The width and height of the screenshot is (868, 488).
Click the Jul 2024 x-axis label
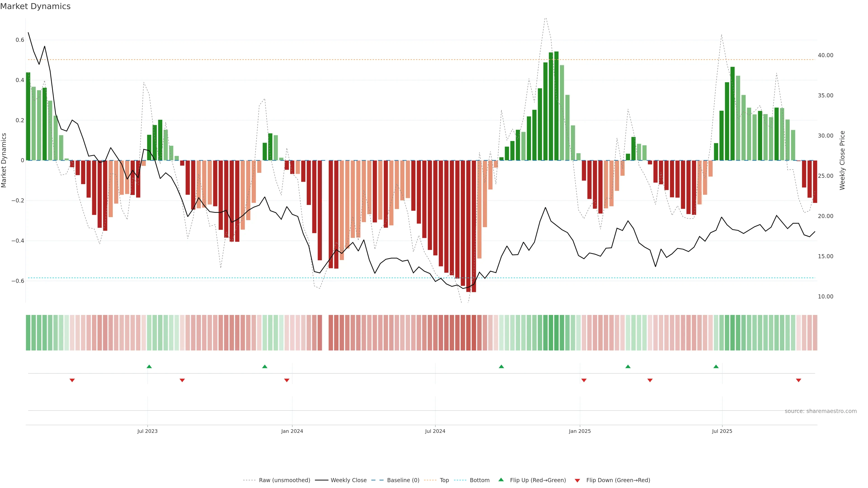click(435, 431)
